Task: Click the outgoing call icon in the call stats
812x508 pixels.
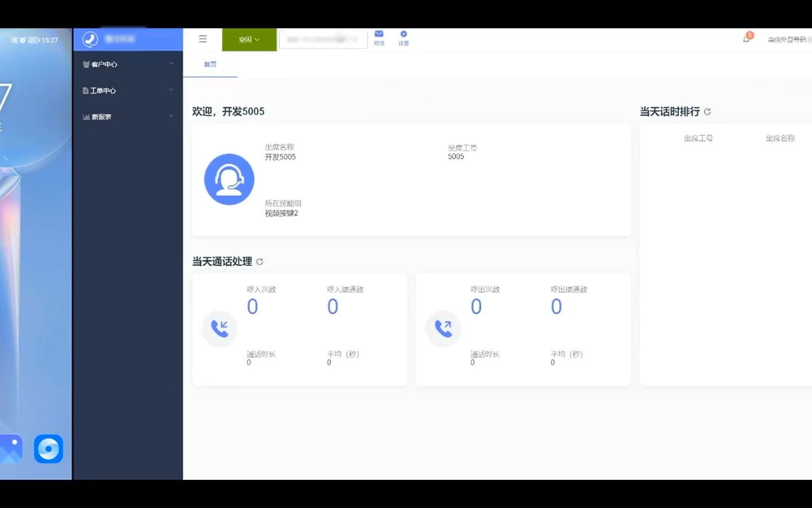Action: coord(443,329)
